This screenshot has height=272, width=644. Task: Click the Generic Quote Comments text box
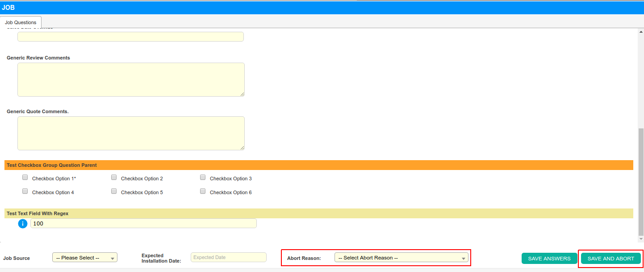[x=131, y=133]
